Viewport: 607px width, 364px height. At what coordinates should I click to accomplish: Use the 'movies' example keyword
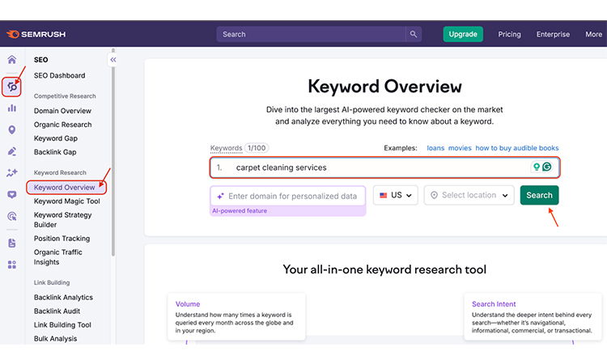pos(460,148)
